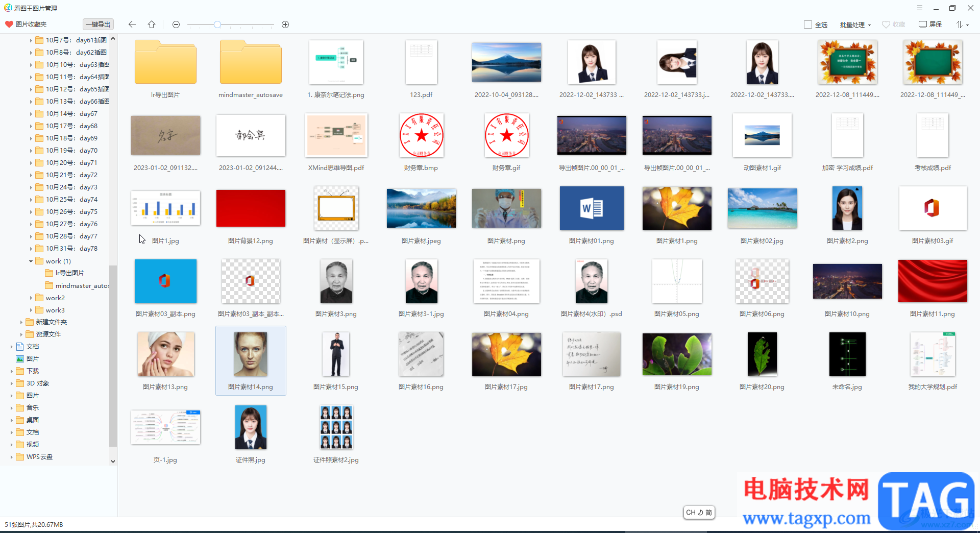This screenshot has width=980, height=533.
Task: Select XMind思维导图.pdf file
Action: click(336, 135)
